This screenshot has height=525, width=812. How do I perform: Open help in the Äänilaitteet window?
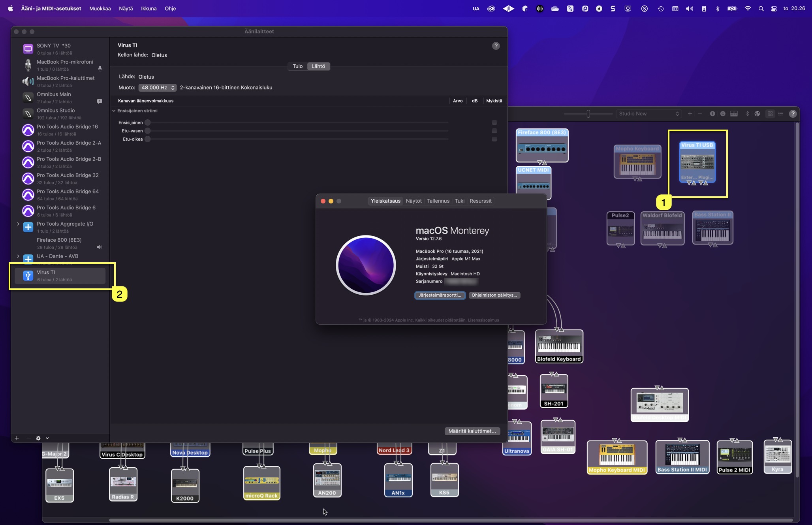point(496,45)
